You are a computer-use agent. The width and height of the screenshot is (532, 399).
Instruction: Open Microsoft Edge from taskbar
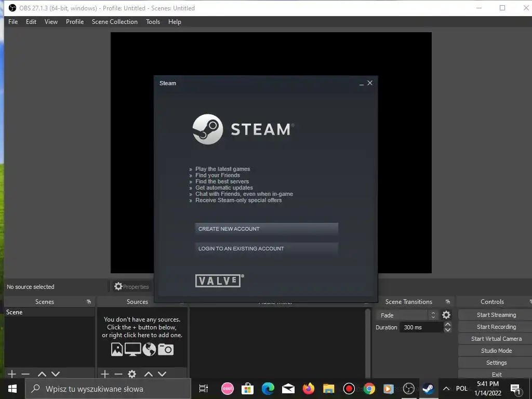tap(268, 389)
